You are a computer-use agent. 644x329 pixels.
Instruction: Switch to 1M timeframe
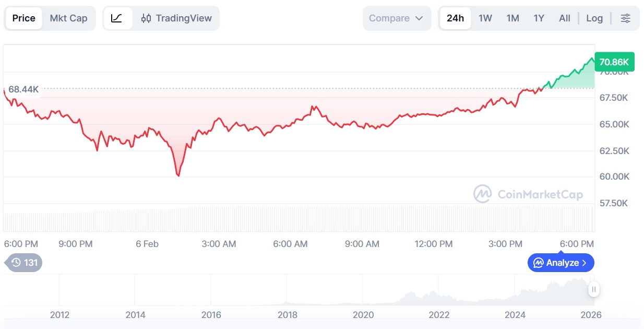click(512, 18)
